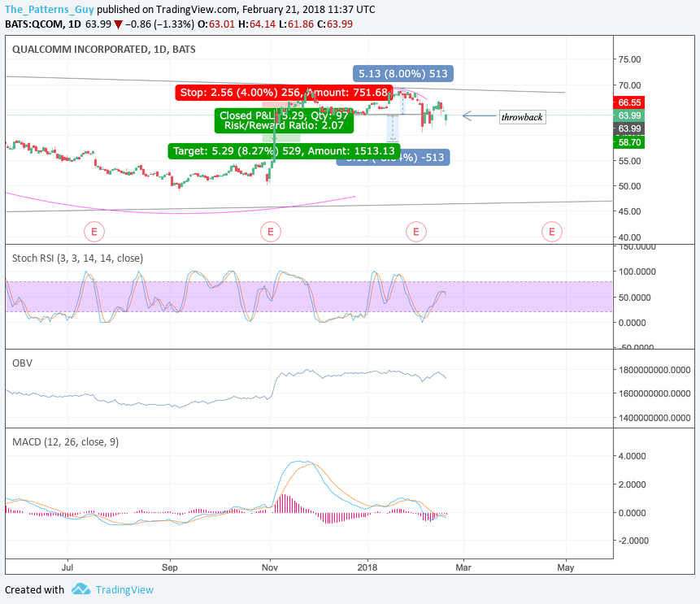Click the Nov label on time axis
The image size is (700, 604).
coord(270,567)
